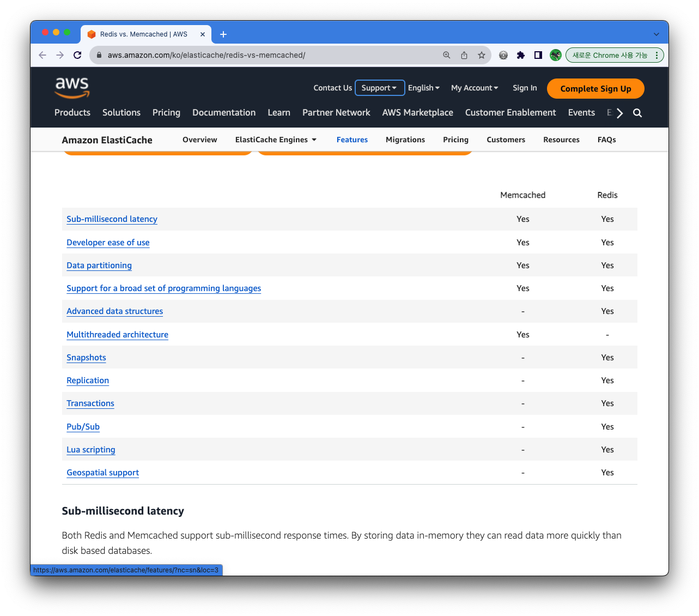Click the Data partitioning link

[x=99, y=265]
